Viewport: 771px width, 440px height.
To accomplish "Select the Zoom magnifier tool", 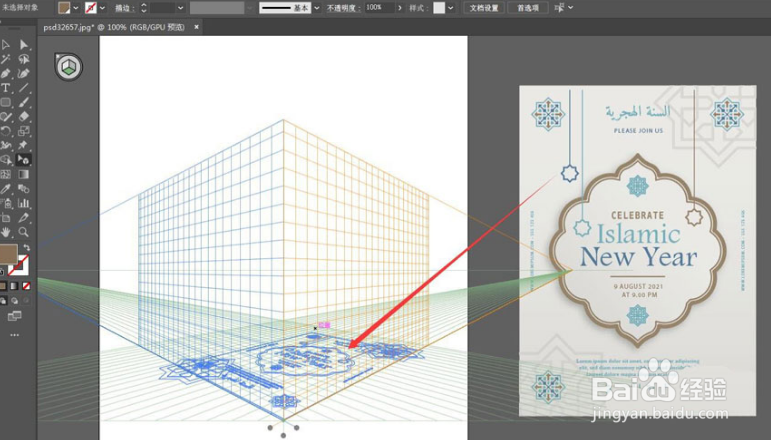I will tap(24, 232).
